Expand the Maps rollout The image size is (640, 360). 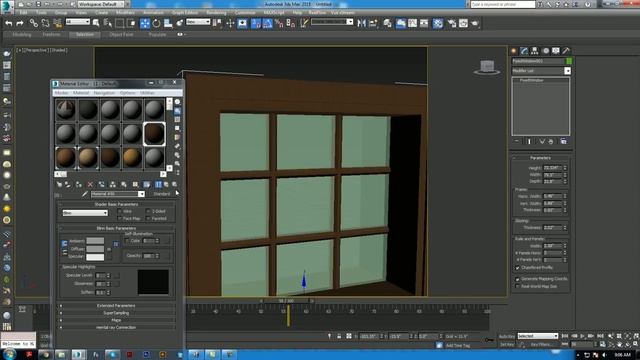click(116, 320)
